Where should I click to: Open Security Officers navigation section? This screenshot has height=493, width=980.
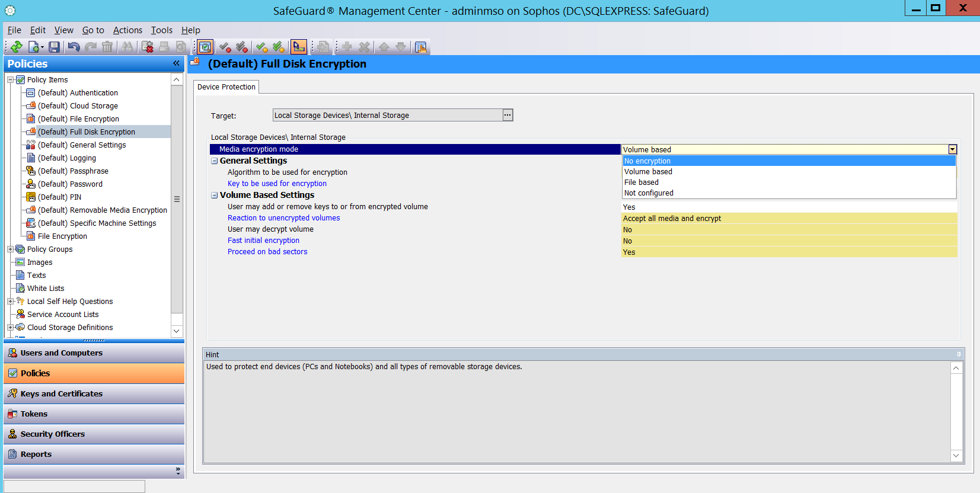coord(94,434)
